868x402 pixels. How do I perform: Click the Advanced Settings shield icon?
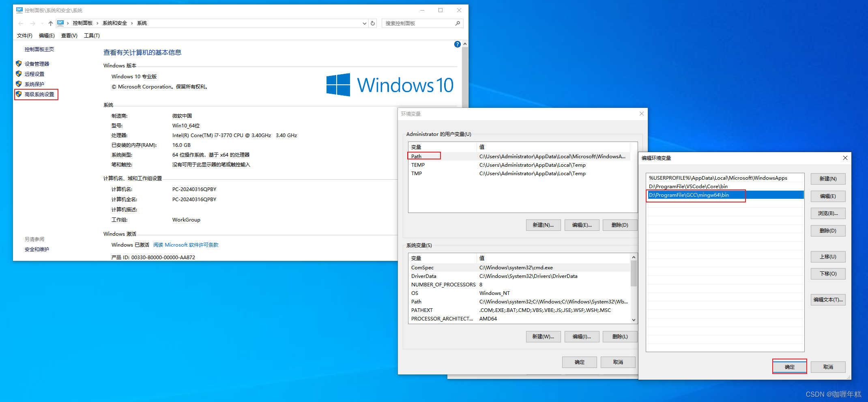tap(19, 94)
